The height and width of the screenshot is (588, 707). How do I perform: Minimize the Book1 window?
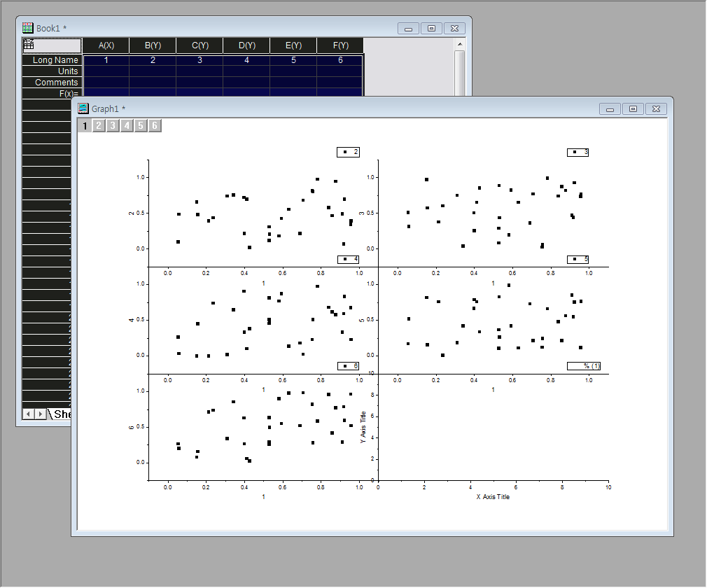[x=409, y=29]
